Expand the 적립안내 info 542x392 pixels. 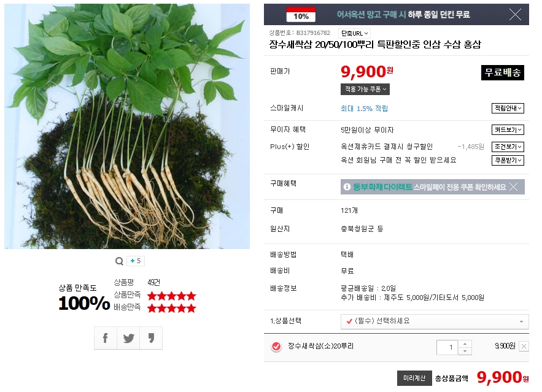(508, 108)
